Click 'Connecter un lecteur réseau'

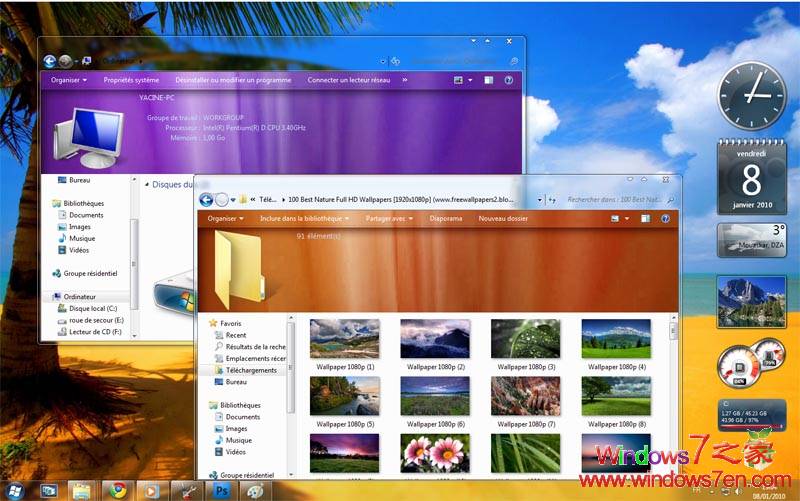tap(348, 80)
